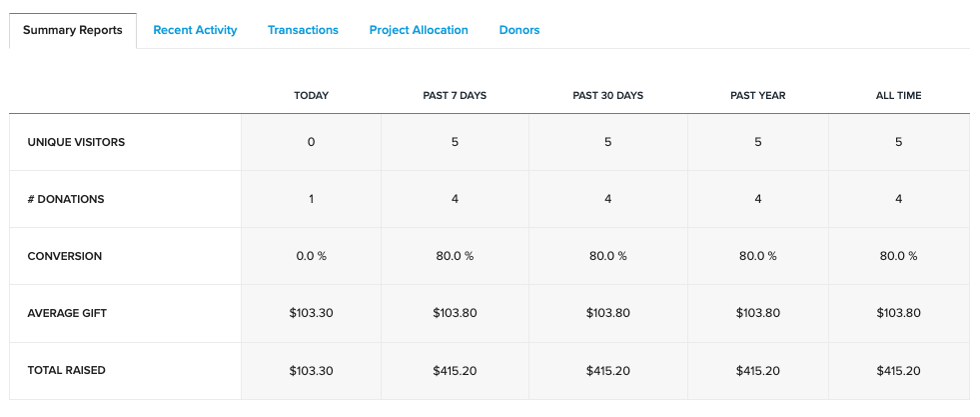
Task: Select the Average Gift row label
Action: point(67,313)
